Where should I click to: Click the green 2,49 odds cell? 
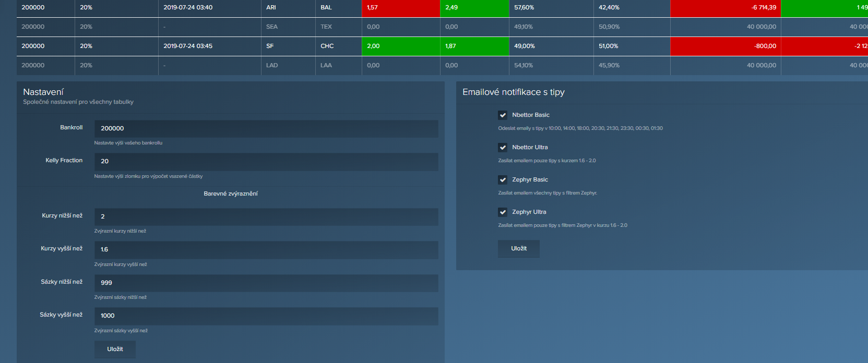(474, 8)
